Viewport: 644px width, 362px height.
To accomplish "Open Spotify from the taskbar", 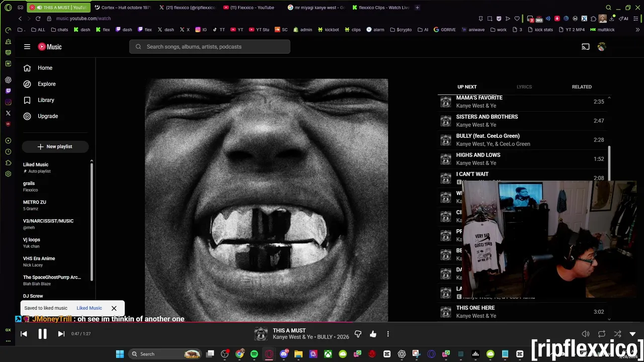I will 254,354.
